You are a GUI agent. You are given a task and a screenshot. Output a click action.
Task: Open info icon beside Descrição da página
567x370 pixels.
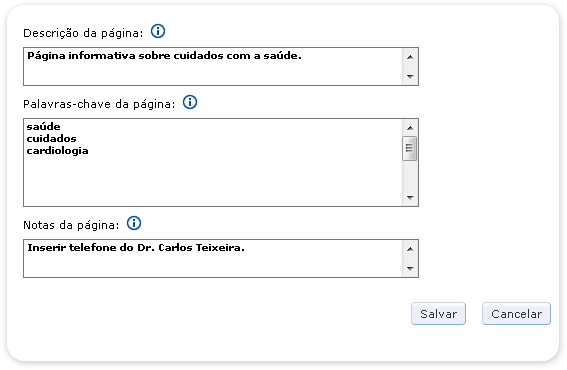click(158, 31)
